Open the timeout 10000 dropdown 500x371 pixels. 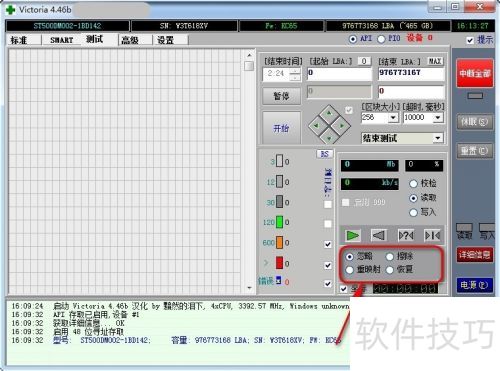[x=438, y=117]
